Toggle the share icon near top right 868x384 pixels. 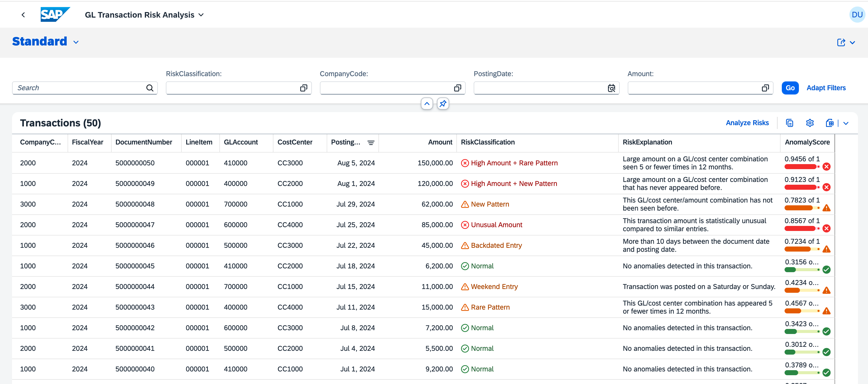pyautogui.click(x=841, y=42)
